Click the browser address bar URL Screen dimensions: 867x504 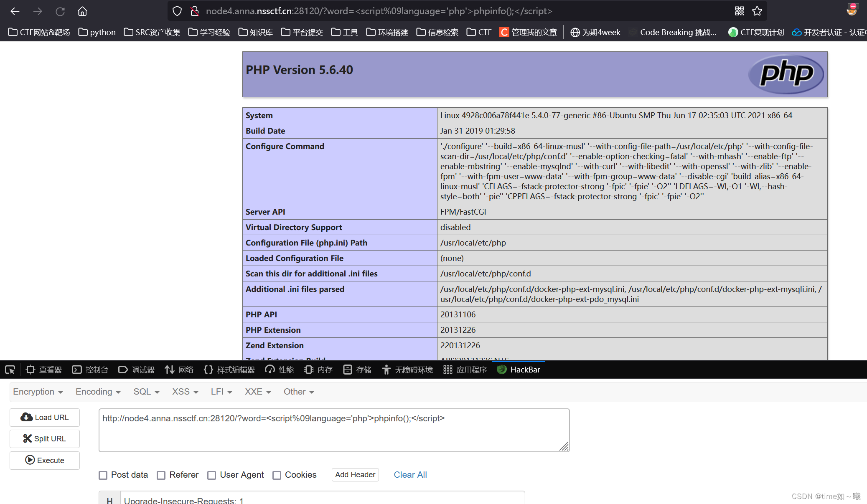point(379,11)
